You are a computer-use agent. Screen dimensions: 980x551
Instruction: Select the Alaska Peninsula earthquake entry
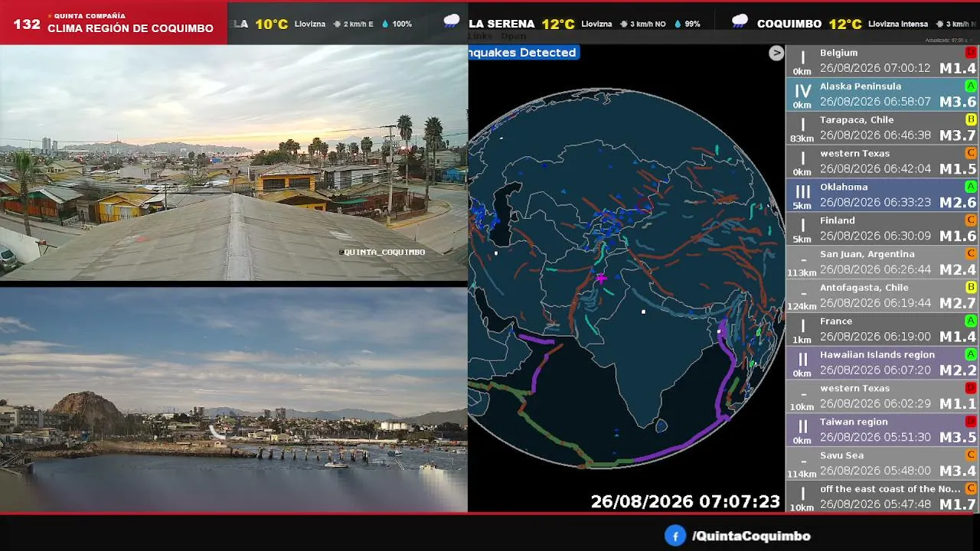point(883,94)
